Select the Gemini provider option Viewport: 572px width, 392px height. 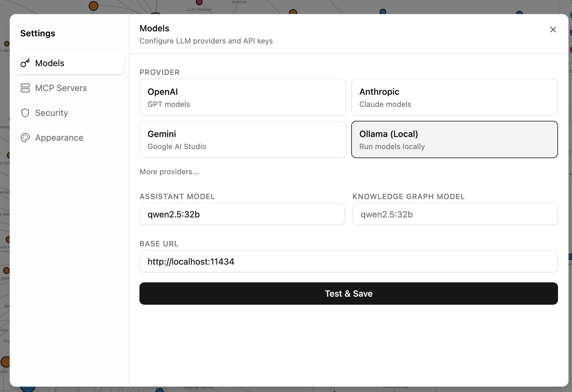(243, 139)
